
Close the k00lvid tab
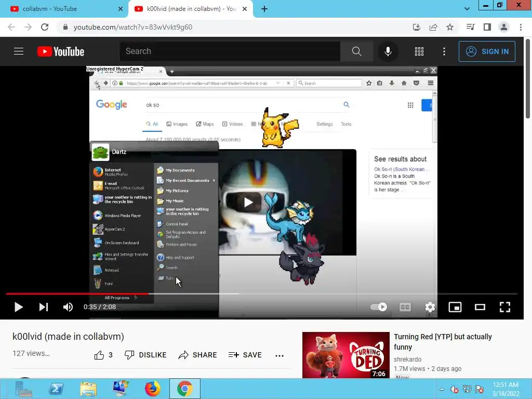click(245, 9)
